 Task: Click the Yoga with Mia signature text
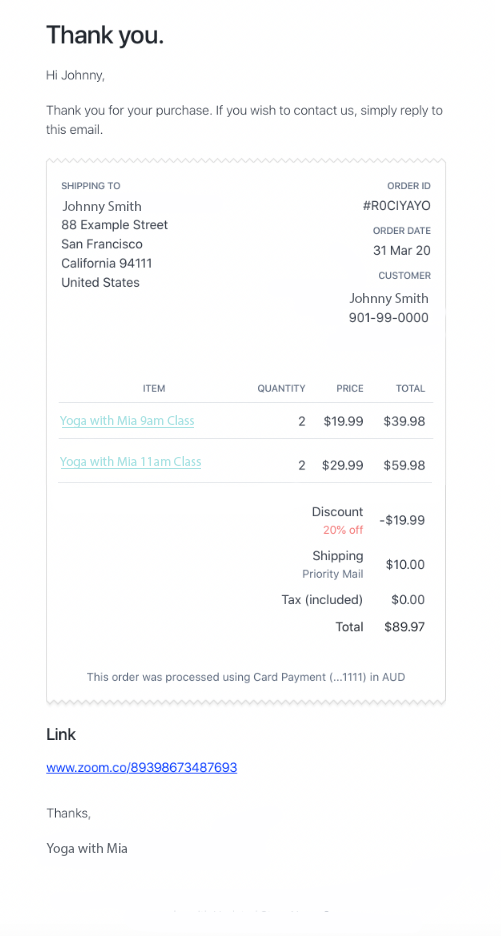click(87, 848)
